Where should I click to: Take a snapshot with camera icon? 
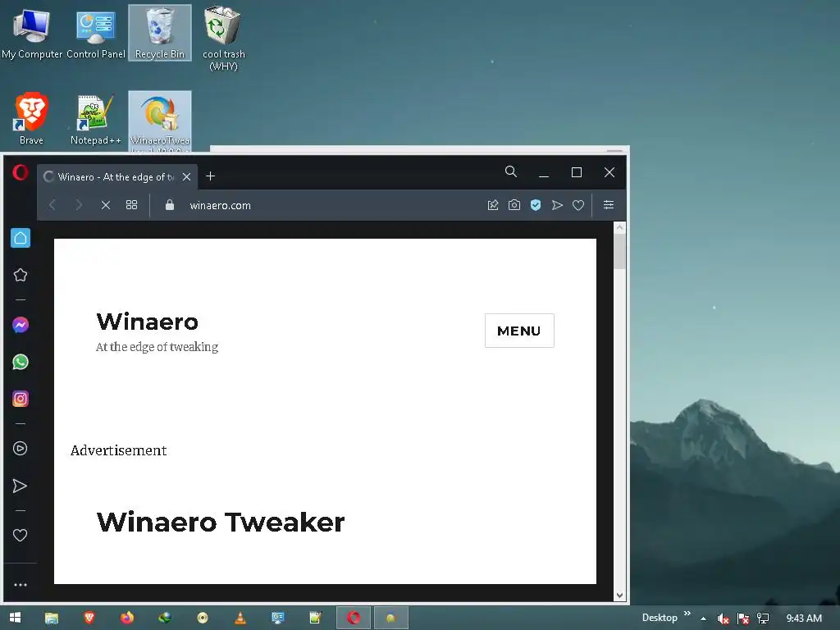tap(514, 205)
